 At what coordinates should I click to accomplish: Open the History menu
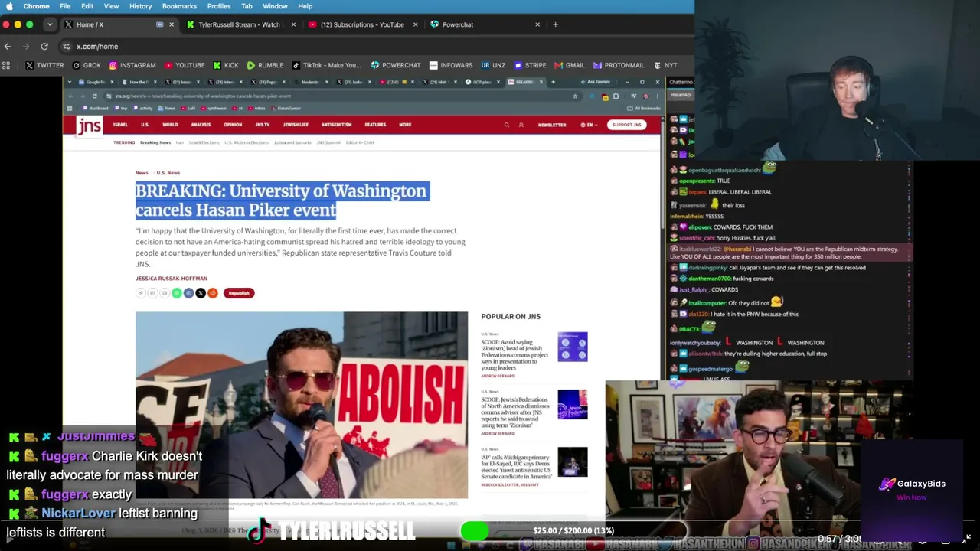[x=140, y=6]
